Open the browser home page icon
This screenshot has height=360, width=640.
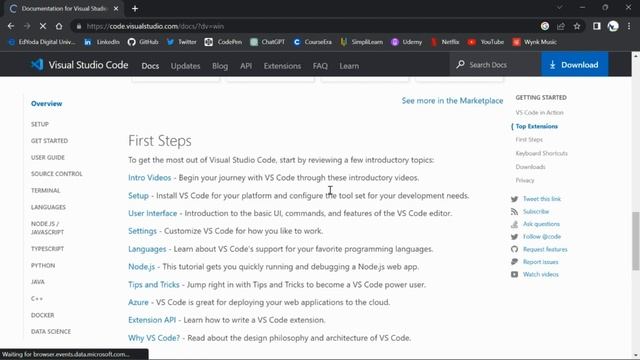coord(59,26)
